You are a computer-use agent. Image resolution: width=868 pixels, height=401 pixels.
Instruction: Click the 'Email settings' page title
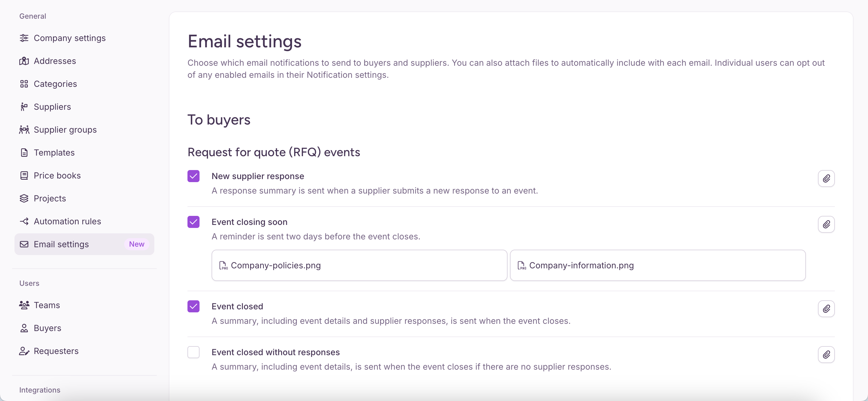pyautogui.click(x=244, y=41)
